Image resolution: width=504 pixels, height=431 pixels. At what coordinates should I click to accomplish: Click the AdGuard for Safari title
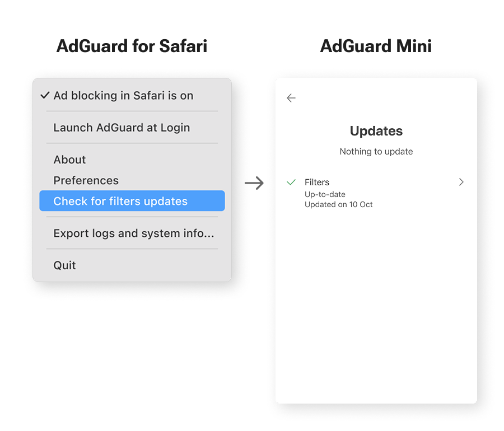coord(132,46)
